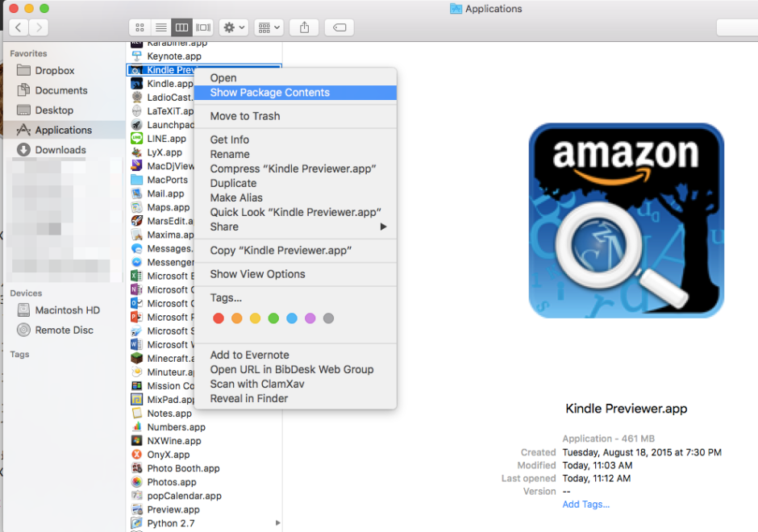This screenshot has width=758, height=532.
Task: Apply the blue tag color
Action: pos(292,318)
